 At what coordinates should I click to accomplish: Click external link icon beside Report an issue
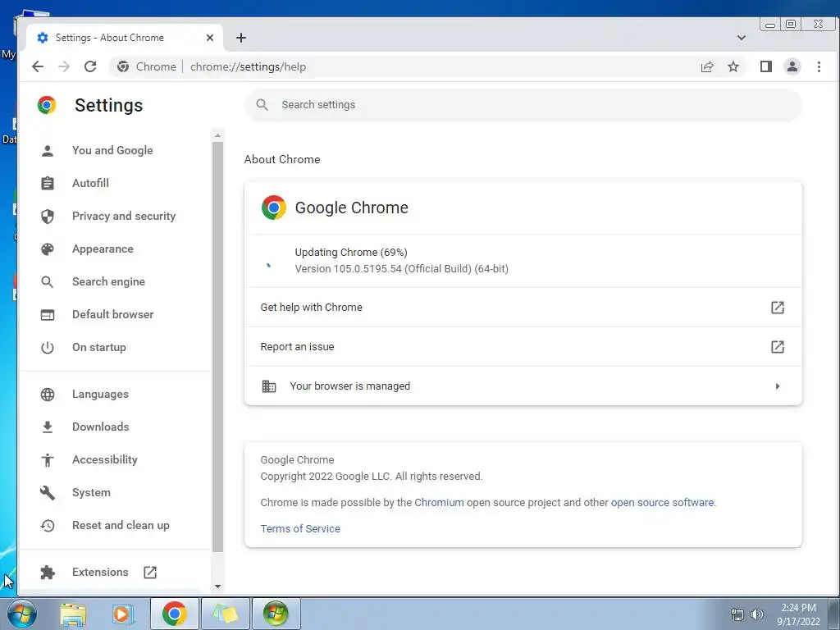778,347
